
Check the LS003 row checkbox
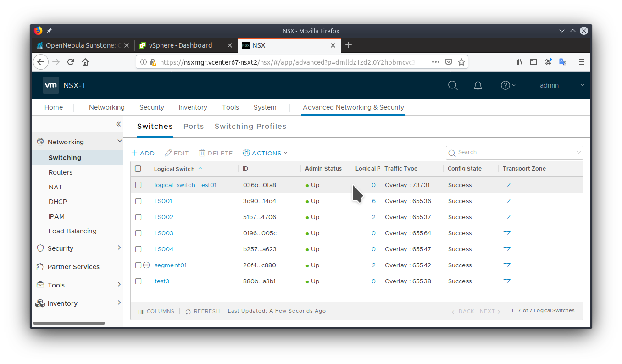(138, 233)
